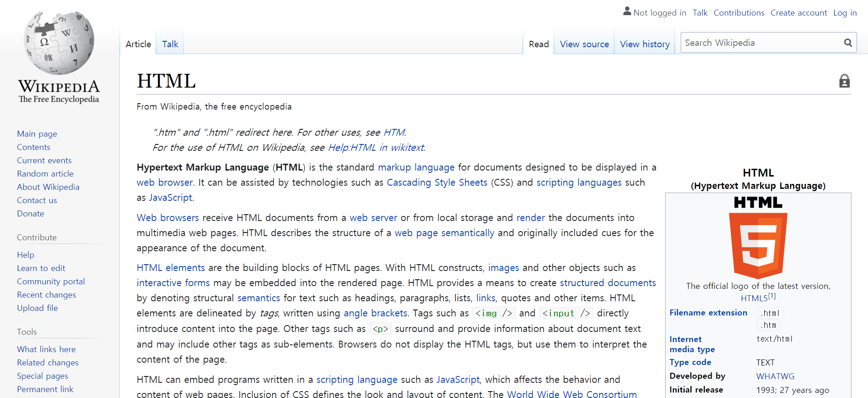Viewport: 868px width, 398px height.
Task: Click the page protection padlock icon
Action: (844, 81)
